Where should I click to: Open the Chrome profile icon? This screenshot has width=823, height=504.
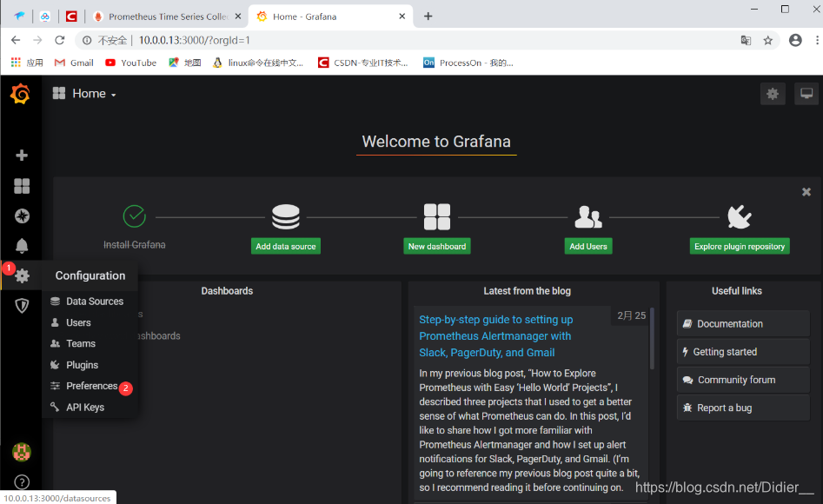click(795, 41)
